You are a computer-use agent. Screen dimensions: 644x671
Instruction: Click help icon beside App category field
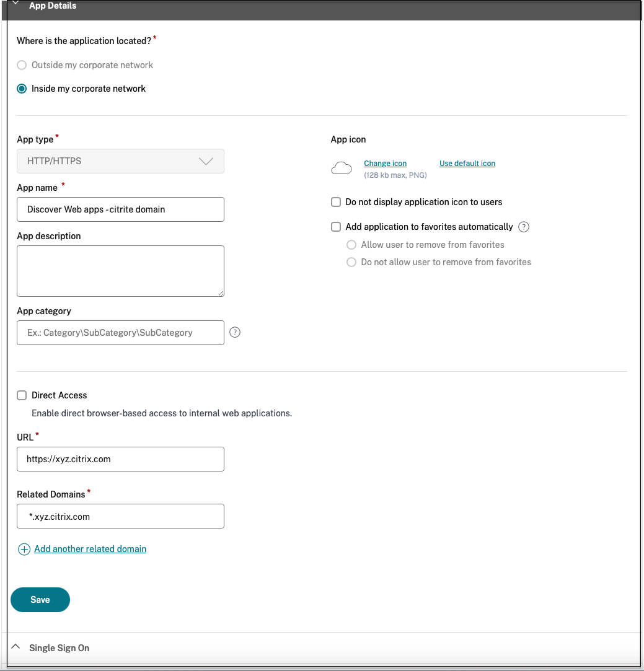tap(235, 332)
